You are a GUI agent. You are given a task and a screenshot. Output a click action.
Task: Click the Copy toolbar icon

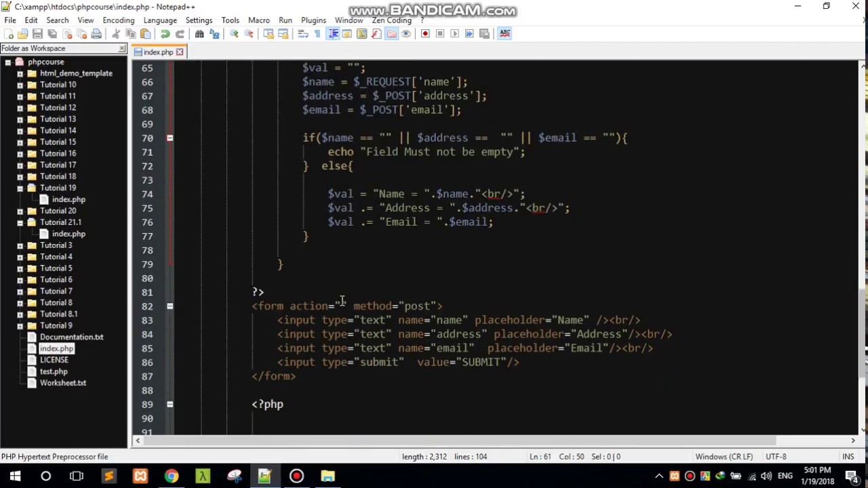pos(130,34)
